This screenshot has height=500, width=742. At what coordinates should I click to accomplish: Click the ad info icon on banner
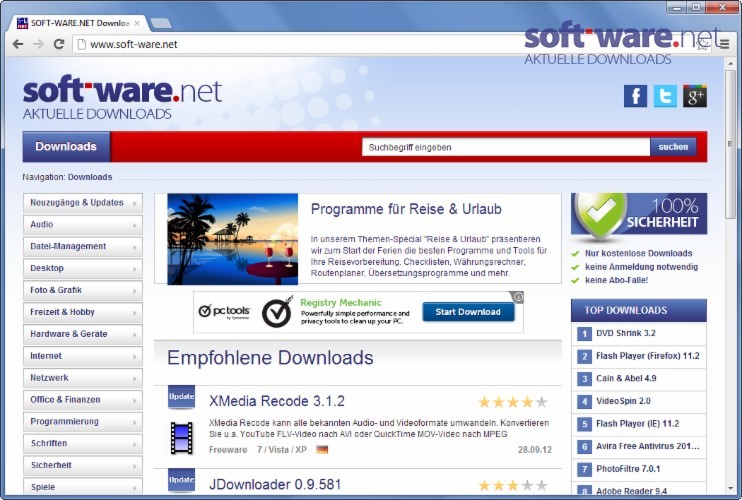click(519, 297)
